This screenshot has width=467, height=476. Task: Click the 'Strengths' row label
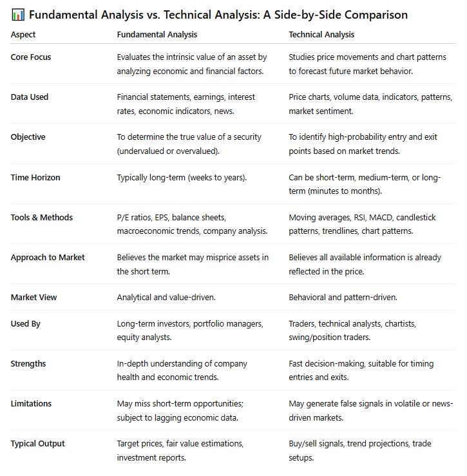point(28,364)
